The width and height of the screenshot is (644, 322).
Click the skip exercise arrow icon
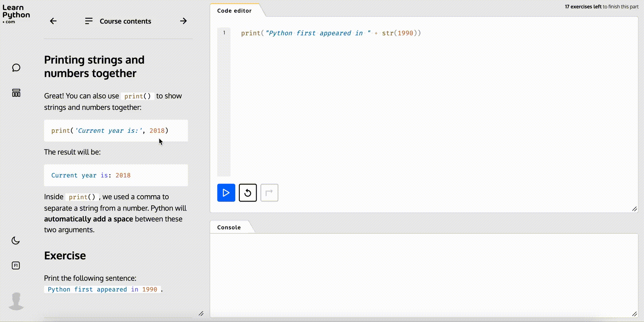coord(269,193)
